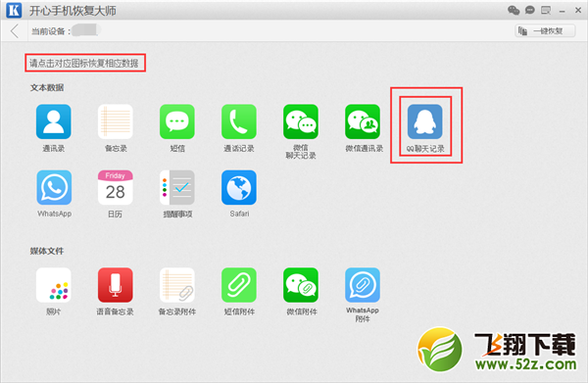Select the 日历 calendar icon

115,187
